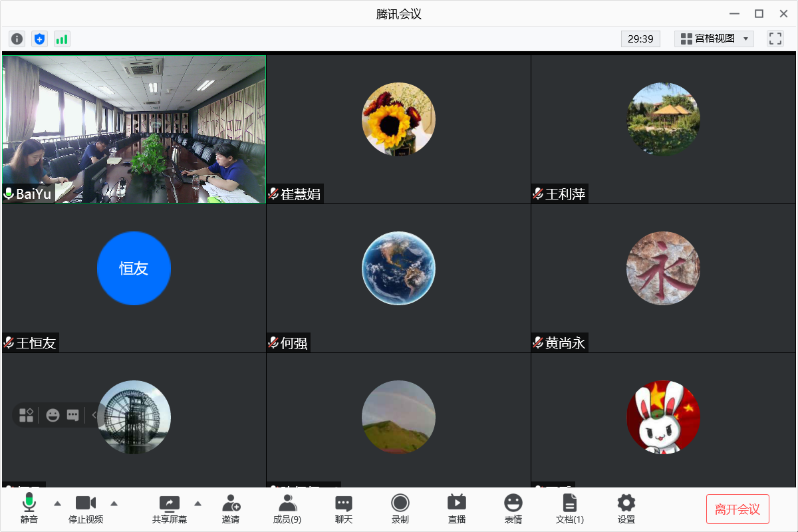798x532 pixels.
Task: Open Live stream (直播) option
Action: 457,509
